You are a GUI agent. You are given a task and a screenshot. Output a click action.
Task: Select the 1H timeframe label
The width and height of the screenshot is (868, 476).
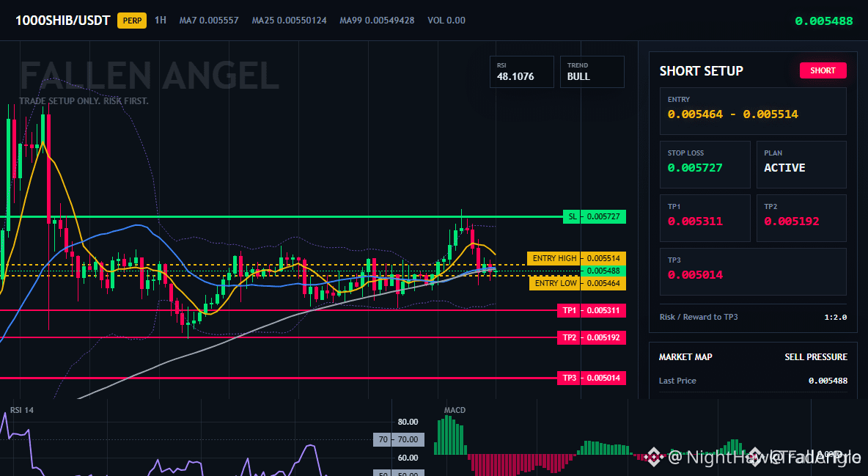[161, 20]
